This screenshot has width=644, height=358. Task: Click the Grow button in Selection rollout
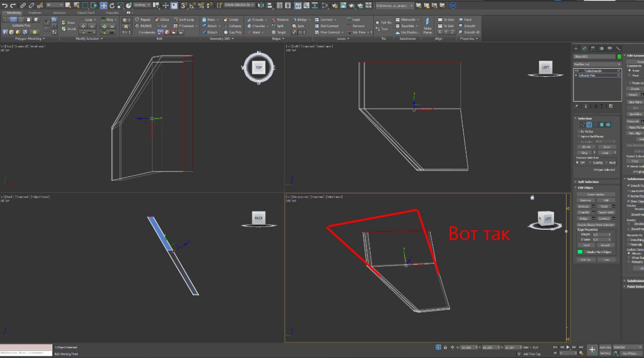(x=607, y=147)
